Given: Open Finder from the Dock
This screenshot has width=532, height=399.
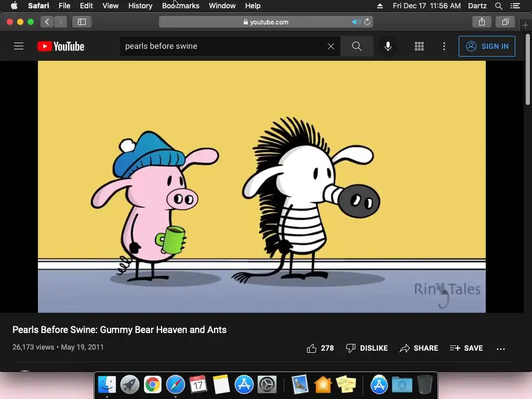Looking at the screenshot, I should [107, 385].
